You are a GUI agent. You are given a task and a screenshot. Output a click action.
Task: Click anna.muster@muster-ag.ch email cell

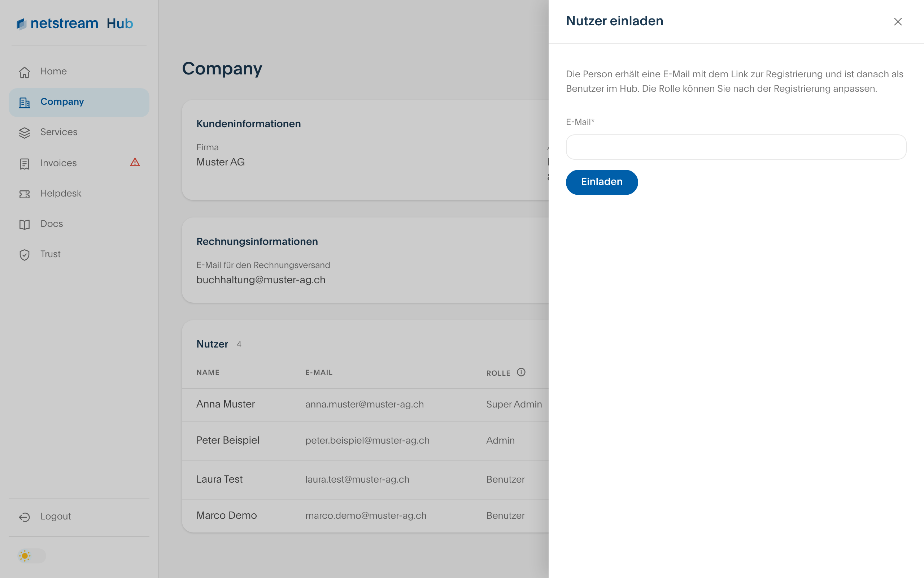point(364,405)
